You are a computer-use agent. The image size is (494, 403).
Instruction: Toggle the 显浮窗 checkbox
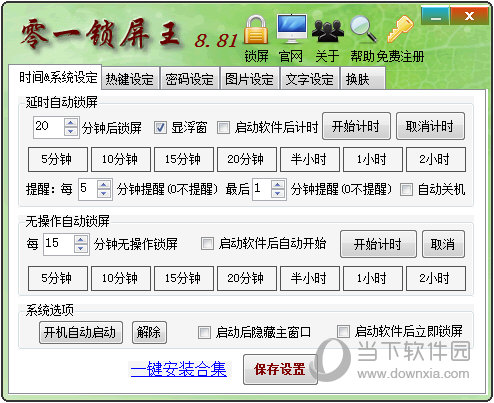(x=160, y=127)
